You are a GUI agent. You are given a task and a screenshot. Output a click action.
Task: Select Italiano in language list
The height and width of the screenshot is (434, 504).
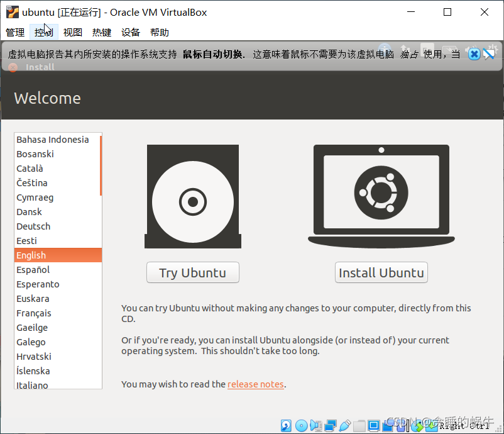tap(57, 384)
